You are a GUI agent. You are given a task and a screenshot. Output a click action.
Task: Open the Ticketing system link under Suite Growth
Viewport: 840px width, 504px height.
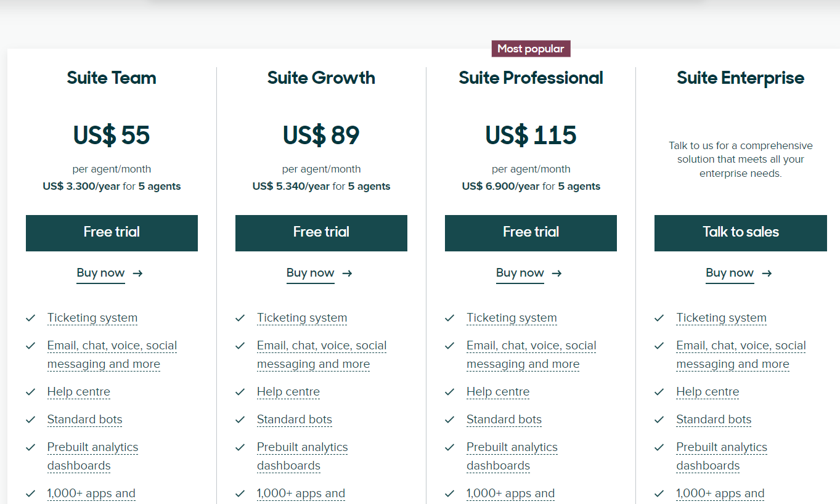pos(302,317)
